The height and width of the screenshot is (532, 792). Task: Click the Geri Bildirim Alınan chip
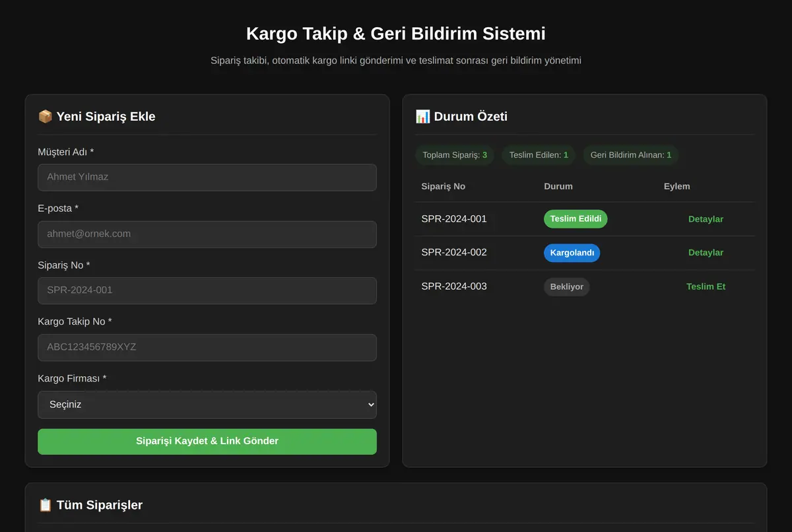pyautogui.click(x=631, y=155)
